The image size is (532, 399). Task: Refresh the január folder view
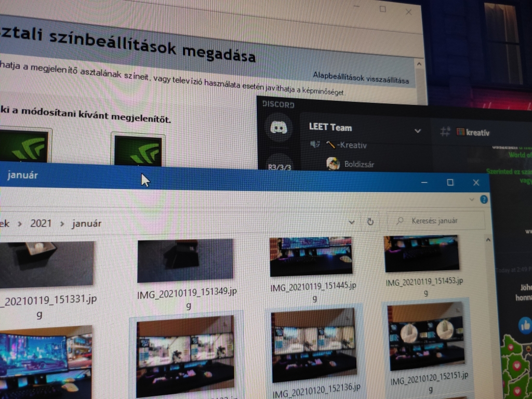[370, 222]
